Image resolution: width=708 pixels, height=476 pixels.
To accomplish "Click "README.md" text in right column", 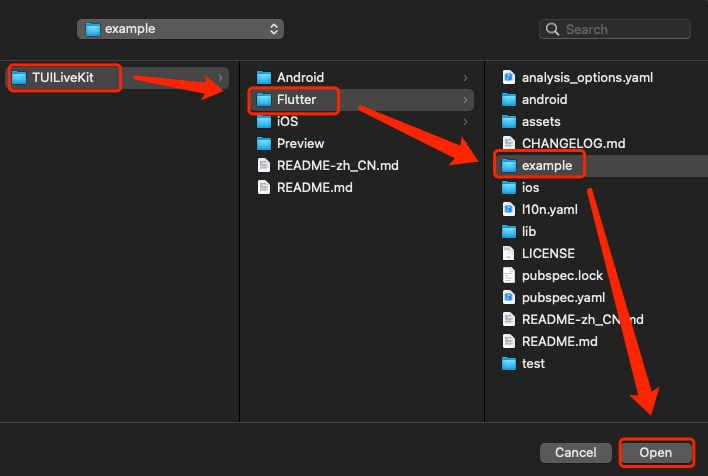I will click(559, 341).
